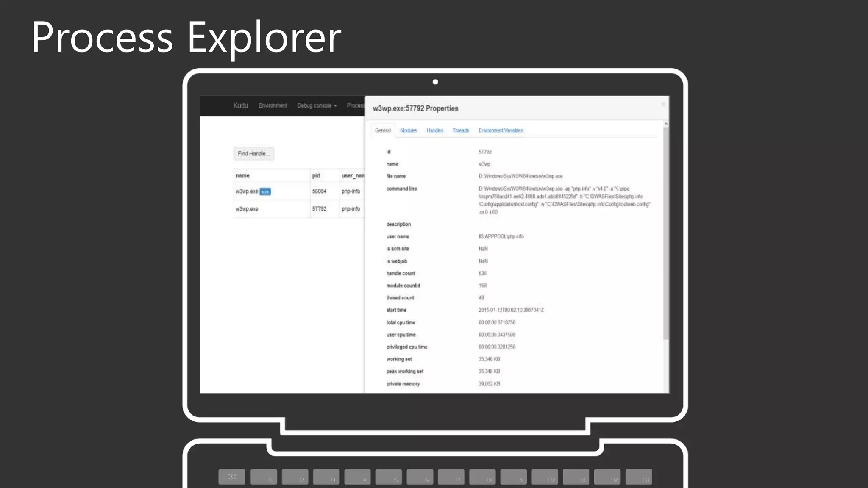Click the name value w3wp
The height and width of the screenshot is (488, 868).
pos(484,164)
